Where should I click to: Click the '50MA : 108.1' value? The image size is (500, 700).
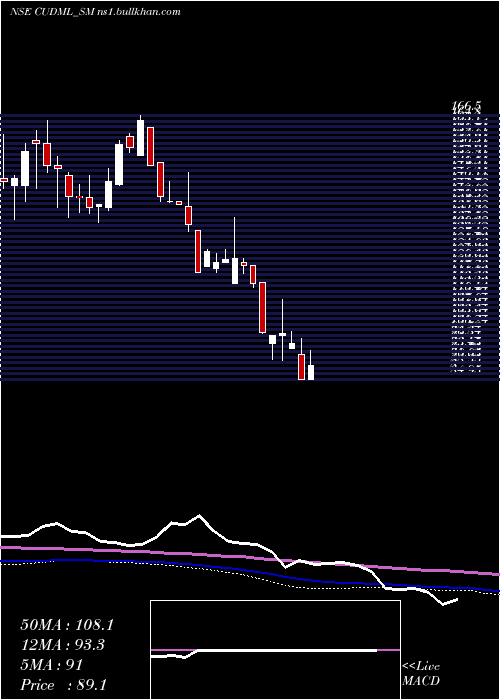coord(67,625)
